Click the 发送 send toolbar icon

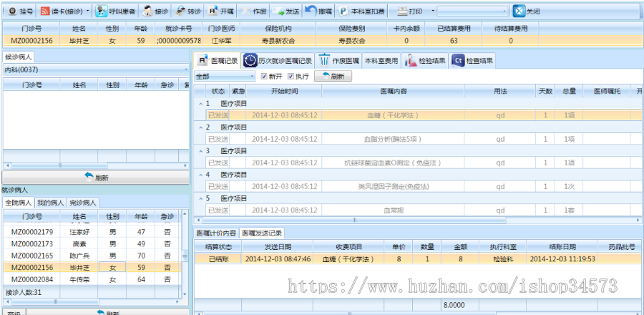pyautogui.click(x=278, y=11)
